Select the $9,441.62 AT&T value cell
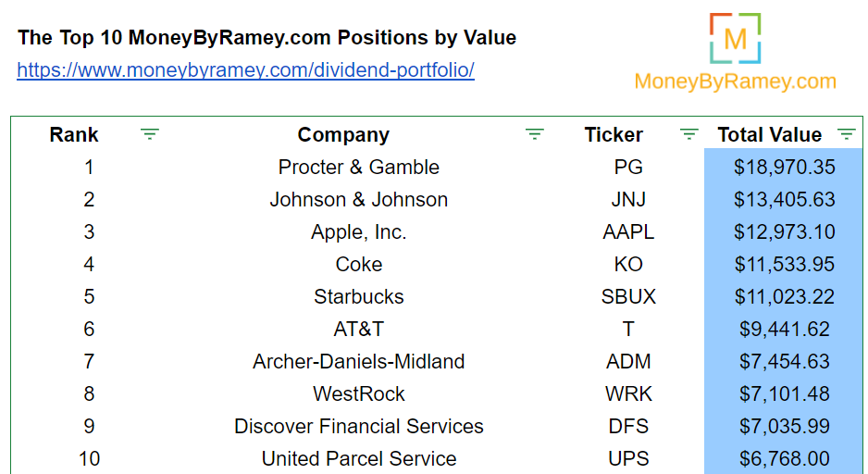 click(784, 330)
